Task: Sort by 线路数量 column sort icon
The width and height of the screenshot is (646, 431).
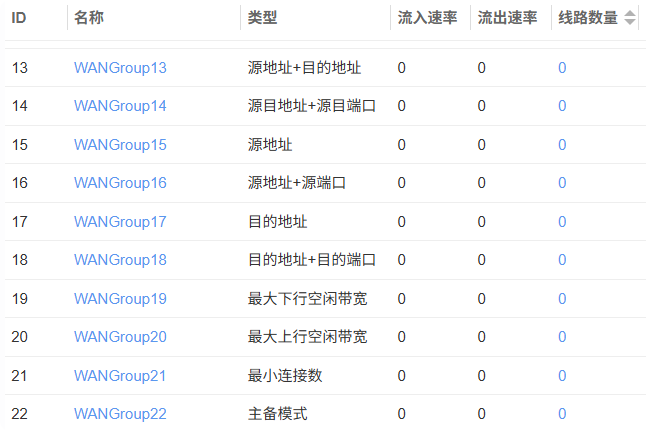Action: pos(629,18)
